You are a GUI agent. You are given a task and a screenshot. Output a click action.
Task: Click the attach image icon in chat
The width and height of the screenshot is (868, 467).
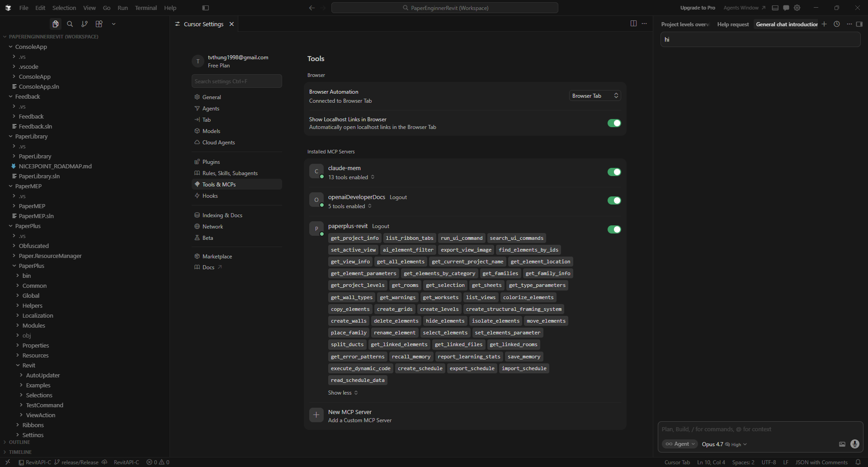[842, 444]
